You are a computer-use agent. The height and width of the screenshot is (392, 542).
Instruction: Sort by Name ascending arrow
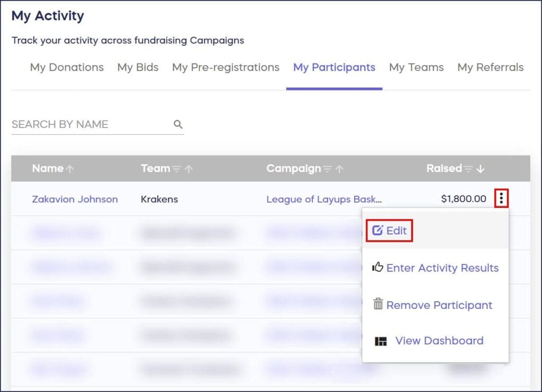(70, 169)
